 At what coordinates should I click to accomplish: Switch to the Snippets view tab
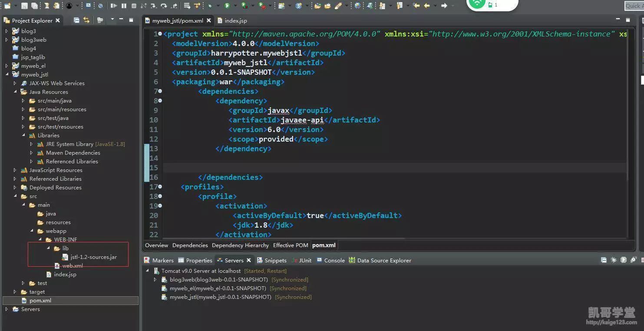272,260
